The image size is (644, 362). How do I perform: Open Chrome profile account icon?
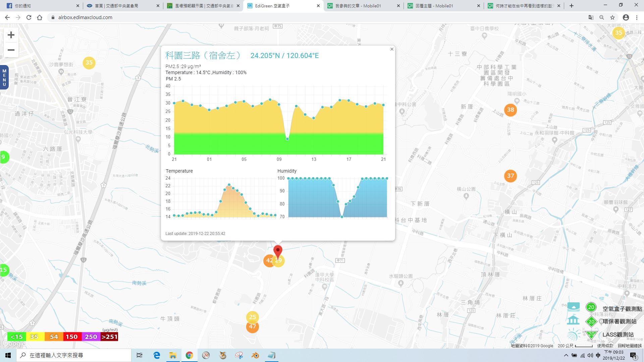(x=626, y=17)
